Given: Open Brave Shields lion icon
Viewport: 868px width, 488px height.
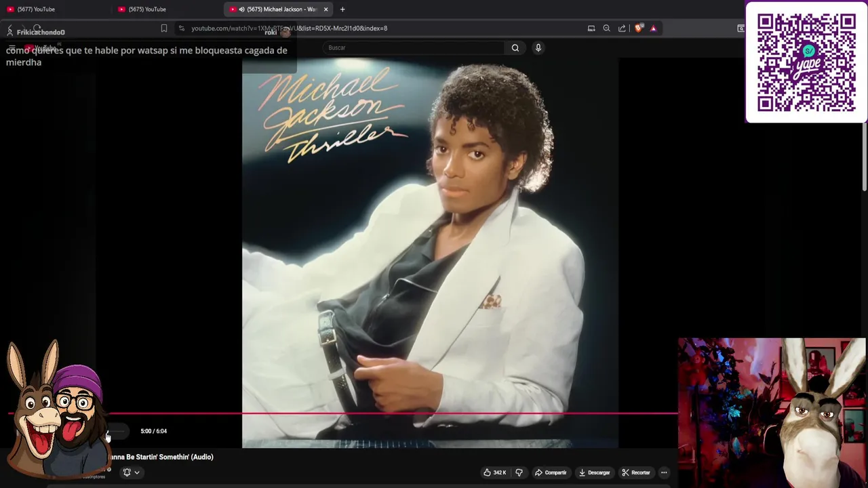Looking at the screenshot, I should (x=638, y=28).
